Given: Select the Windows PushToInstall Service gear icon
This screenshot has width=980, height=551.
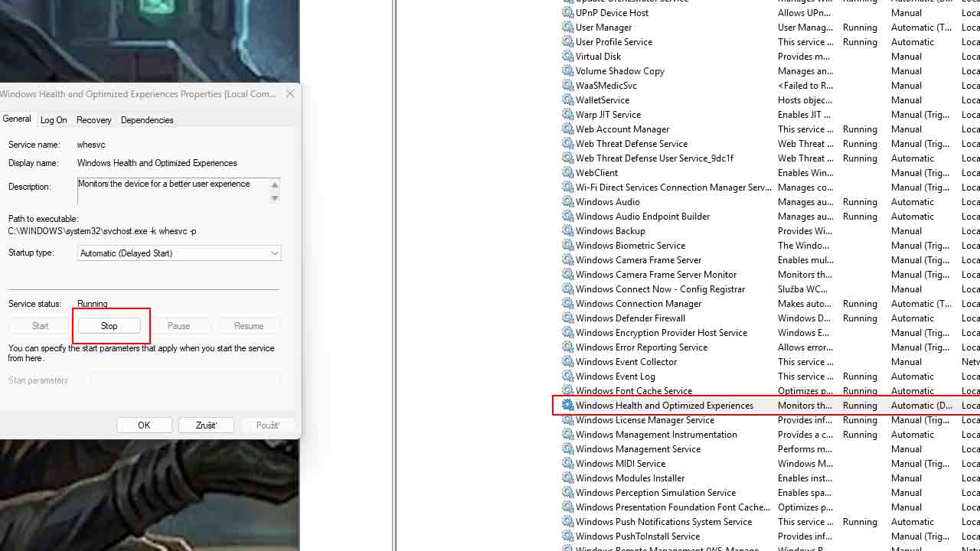Looking at the screenshot, I should click(567, 536).
